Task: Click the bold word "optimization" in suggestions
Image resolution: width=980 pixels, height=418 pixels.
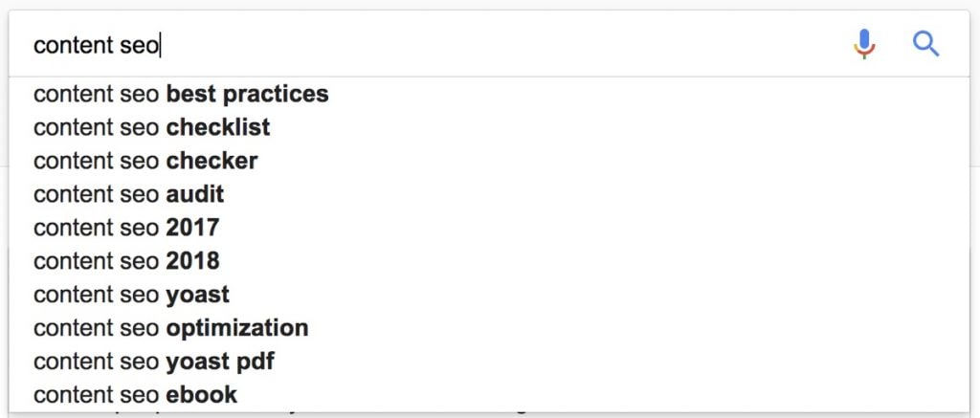Action: 237,328
